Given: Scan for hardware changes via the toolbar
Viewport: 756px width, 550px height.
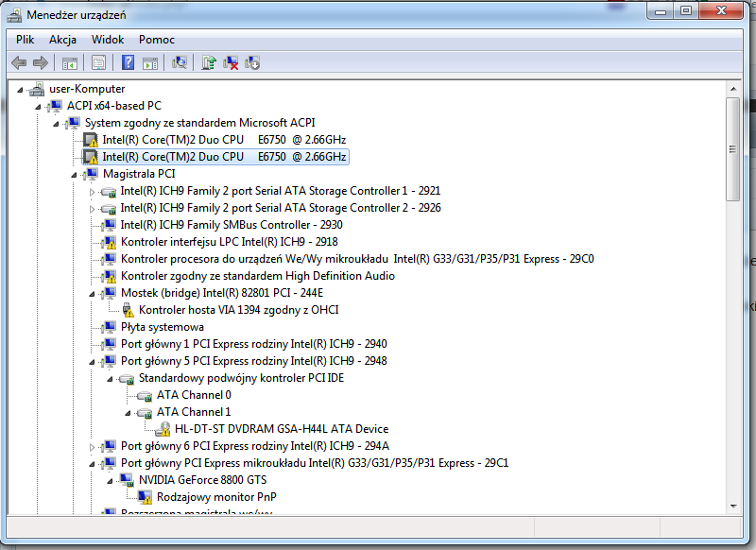Looking at the screenshot, I should pos(180,62).
